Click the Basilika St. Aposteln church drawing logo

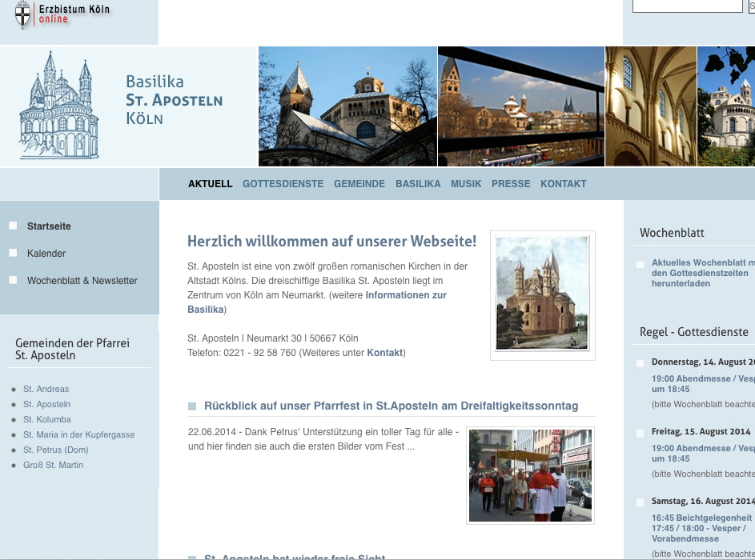click(58, 106)
